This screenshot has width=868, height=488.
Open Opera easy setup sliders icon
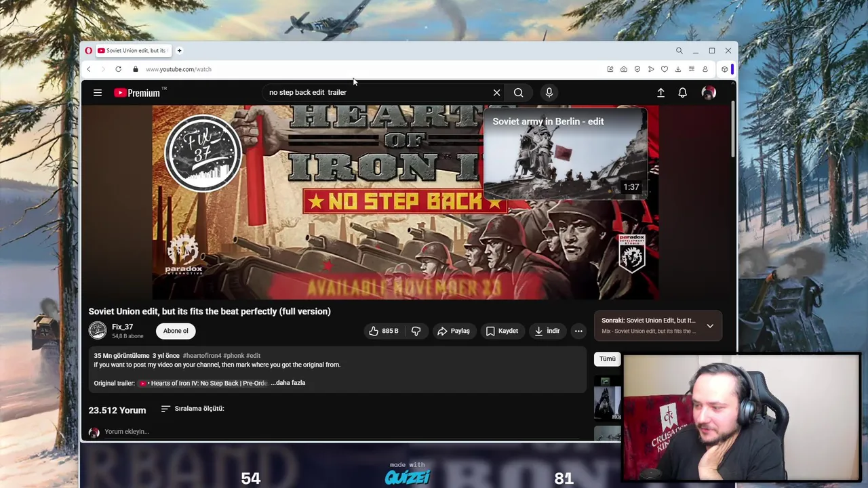692,69
